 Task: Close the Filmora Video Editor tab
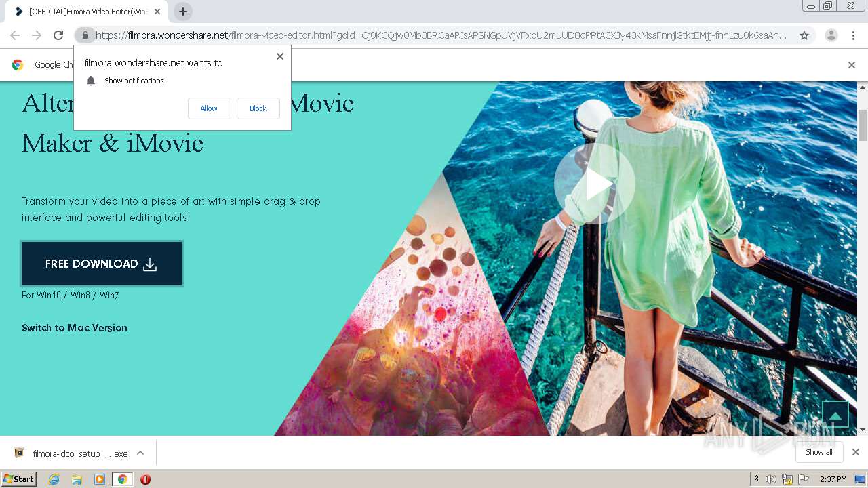coord(157,12)
